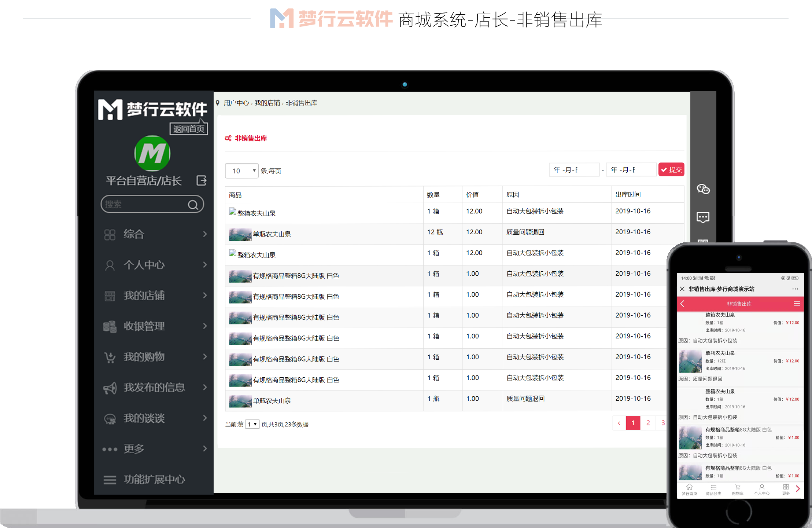Click thumbnail of 12 瓶 单瓶农夫山泉 row
The width and height of the screenshot is (812, 528).
coord(240,235)
